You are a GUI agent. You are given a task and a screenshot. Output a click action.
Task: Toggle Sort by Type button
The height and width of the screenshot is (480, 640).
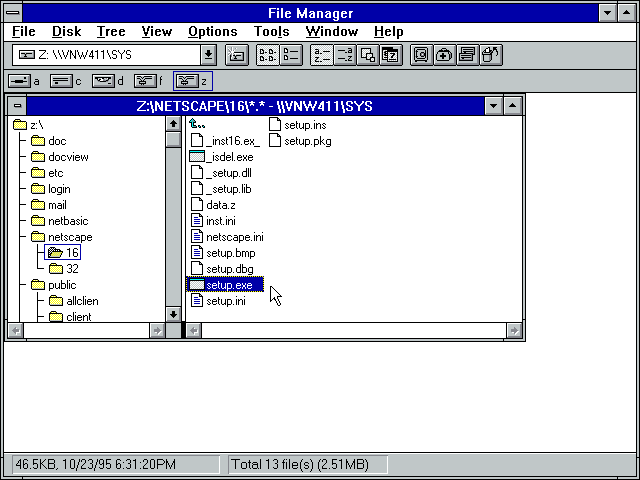pos(345,55)
